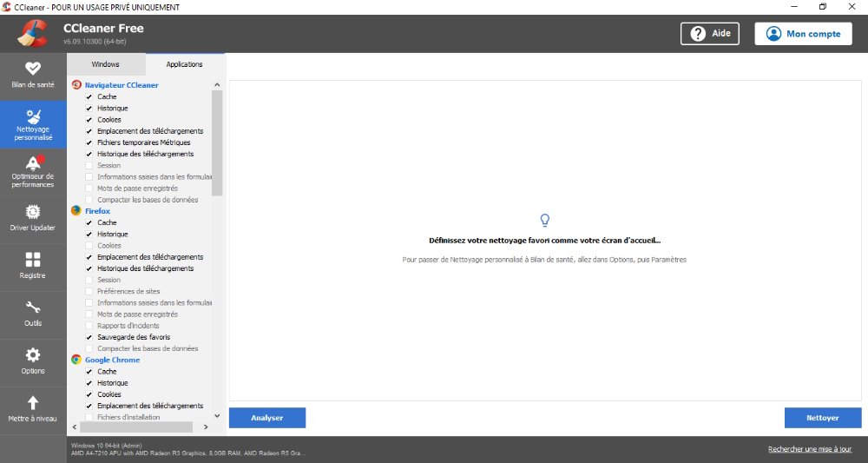The width and height of the screenshot is (868, 463).
Task: Click horizontal scroll right arrow
Action: 206,427
